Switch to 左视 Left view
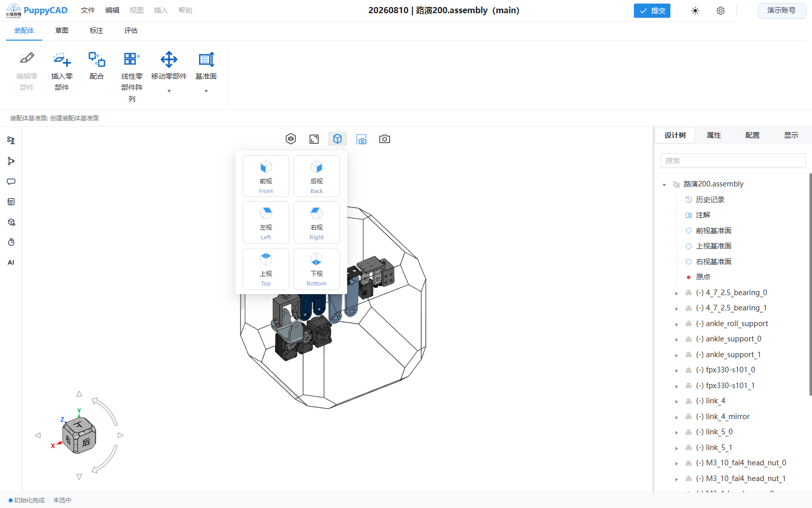The height and width of the screenshot is (508, 812). 266,223
